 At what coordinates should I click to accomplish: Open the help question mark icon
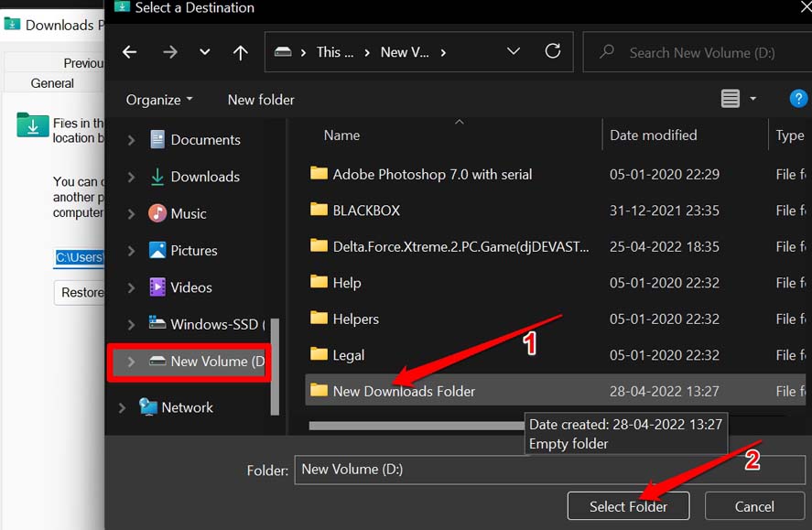coord(798,99)
